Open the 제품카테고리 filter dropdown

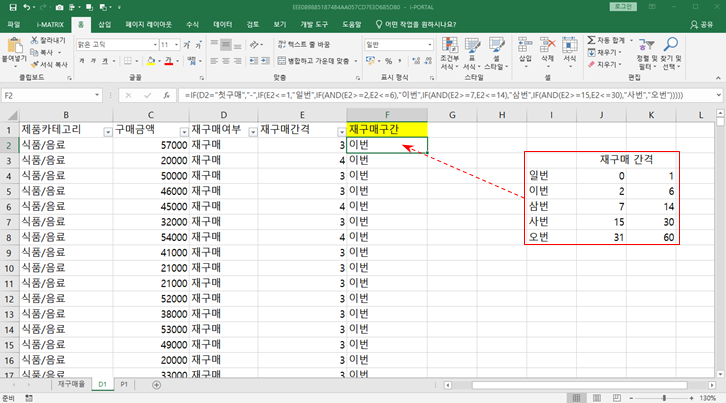click(x=109, y=131)
